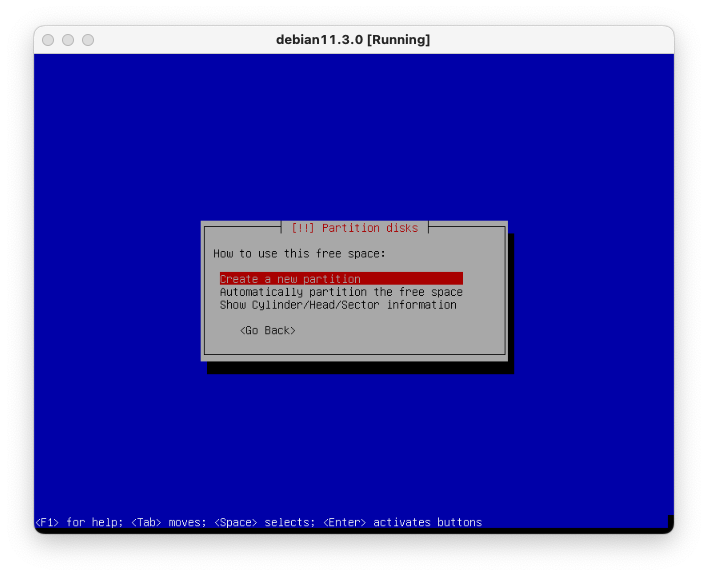The image size is (708, 576).
Task: Click the window close button
Action: pos(48,40)
